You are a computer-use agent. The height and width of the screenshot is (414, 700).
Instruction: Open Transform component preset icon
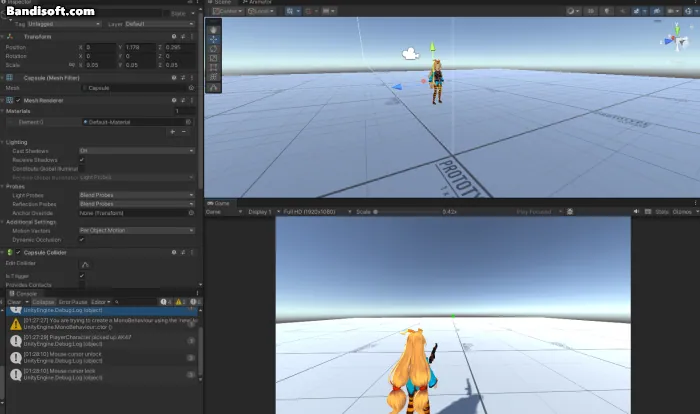pyautogui.click(x=183, y=37)
